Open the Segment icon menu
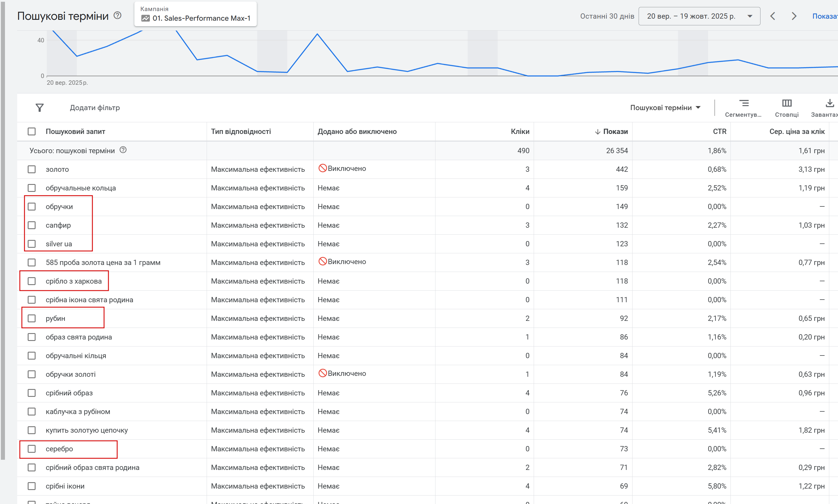 click(x=744, y=103)
